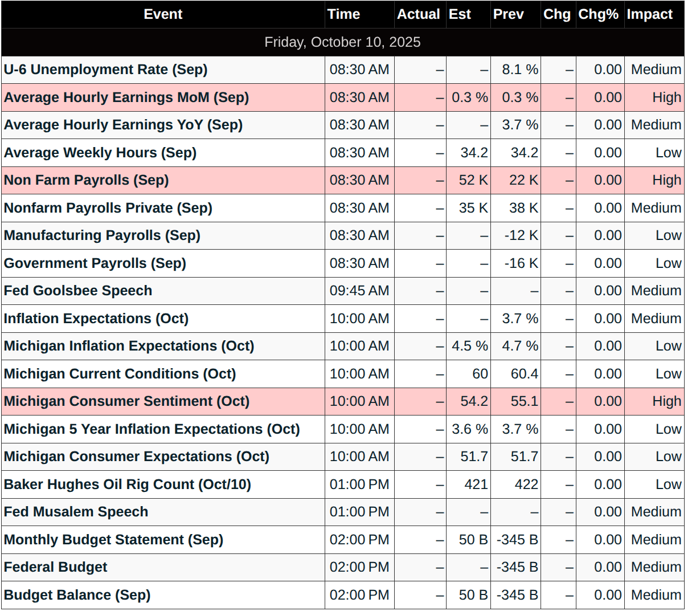Click the 52 K estimate for Non Farm Payrolls
This screenshot has height=615, width=700.
point(473,180)
